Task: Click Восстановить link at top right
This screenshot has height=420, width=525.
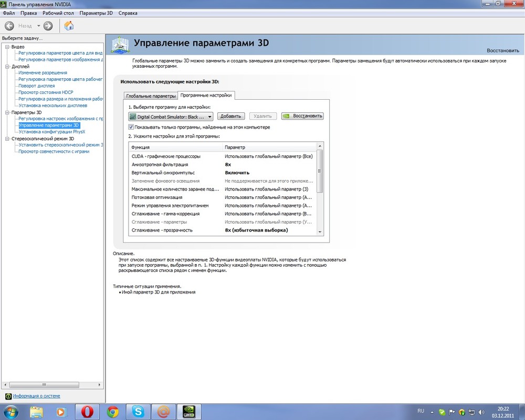Action: click(502, 50)
